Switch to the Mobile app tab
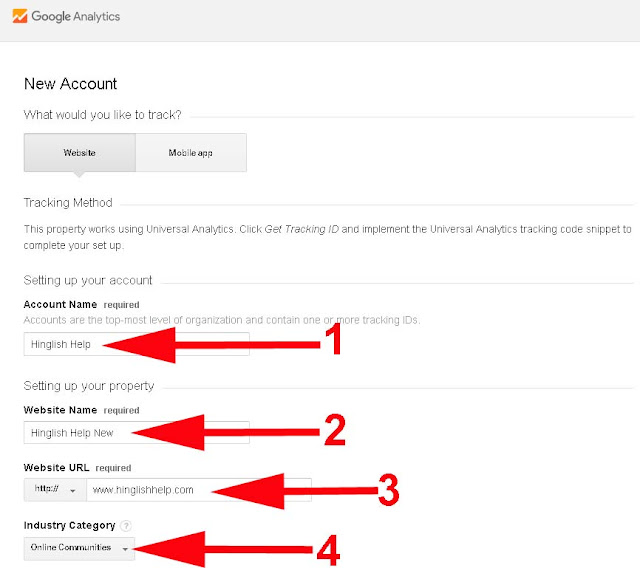 (x=191, y=153)
